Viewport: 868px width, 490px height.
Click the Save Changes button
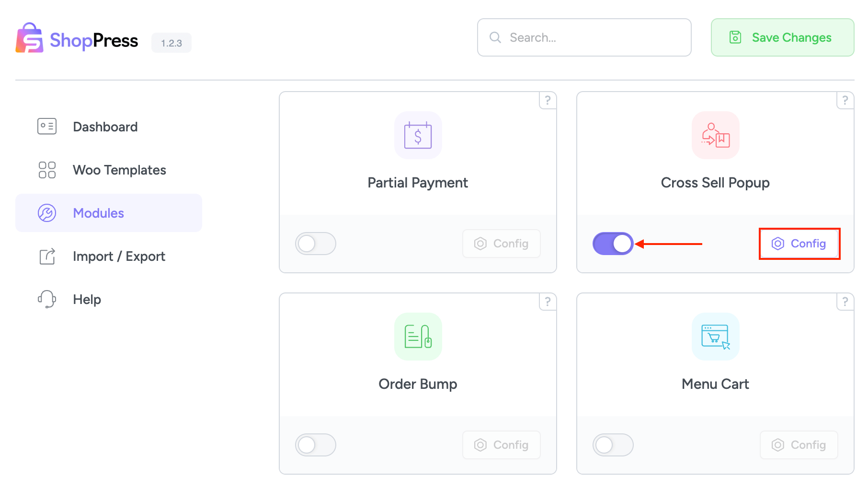782,37
